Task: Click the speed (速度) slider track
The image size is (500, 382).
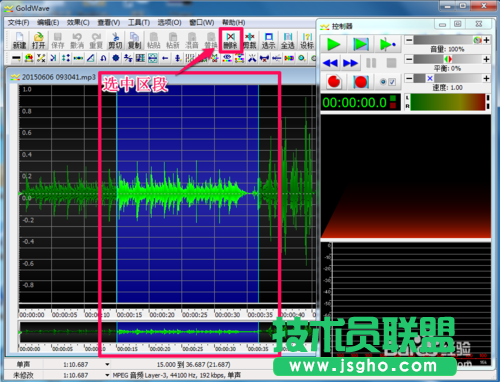Action: point(448,78)
